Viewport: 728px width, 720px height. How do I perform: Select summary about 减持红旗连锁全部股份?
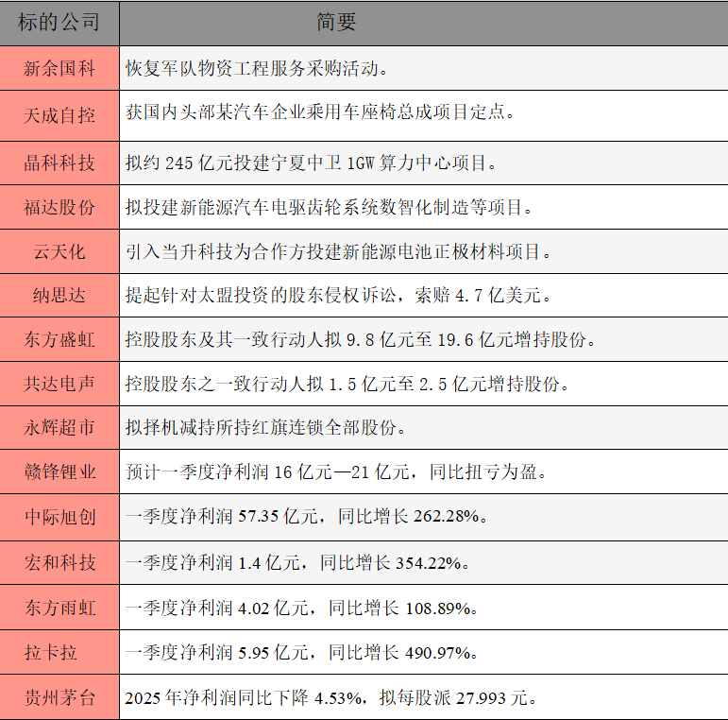point(424,427)
